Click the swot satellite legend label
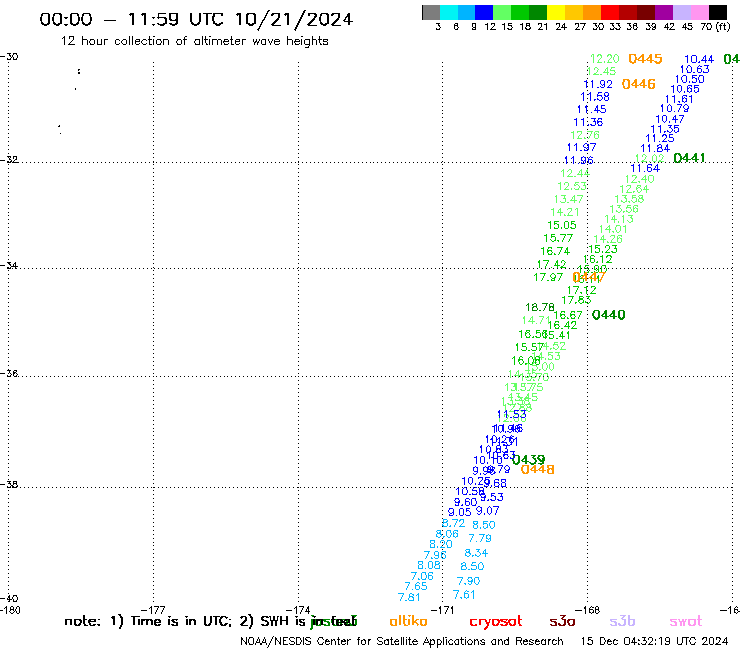The width and height of the screenshot is (740, 650). tap(686, 621)
